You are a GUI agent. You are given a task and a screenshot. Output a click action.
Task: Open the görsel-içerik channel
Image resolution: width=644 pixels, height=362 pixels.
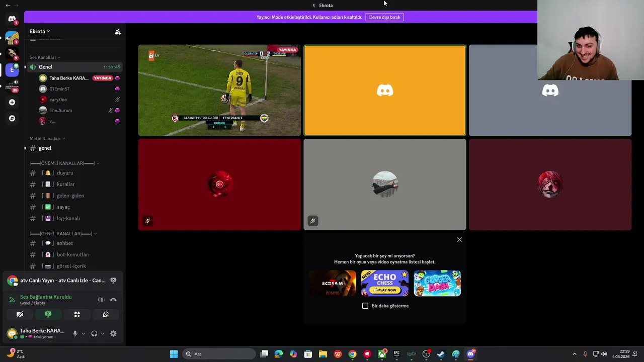point(74,266)
